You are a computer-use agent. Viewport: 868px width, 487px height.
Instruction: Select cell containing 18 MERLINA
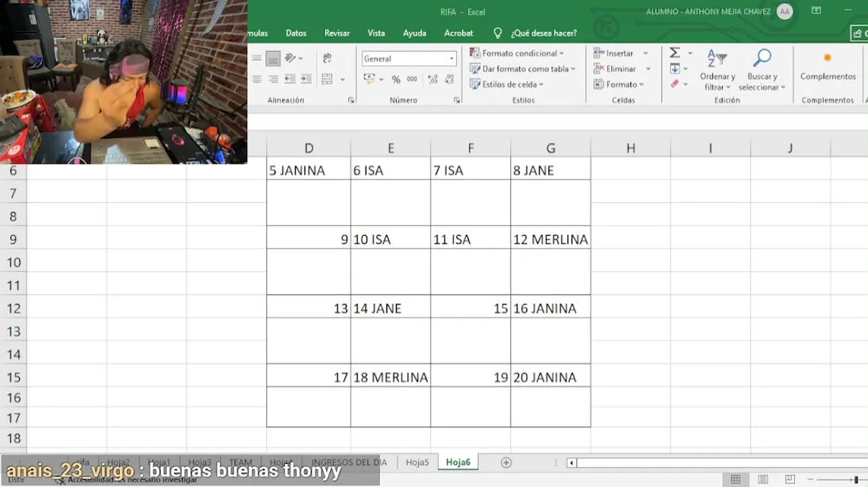(x=391, y=377)
